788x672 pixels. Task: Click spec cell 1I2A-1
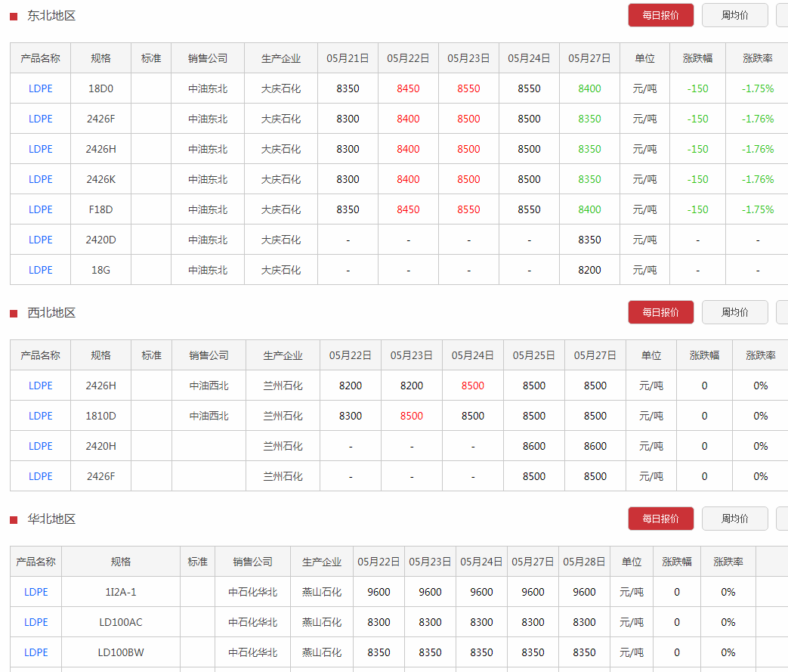click(121, 592)
